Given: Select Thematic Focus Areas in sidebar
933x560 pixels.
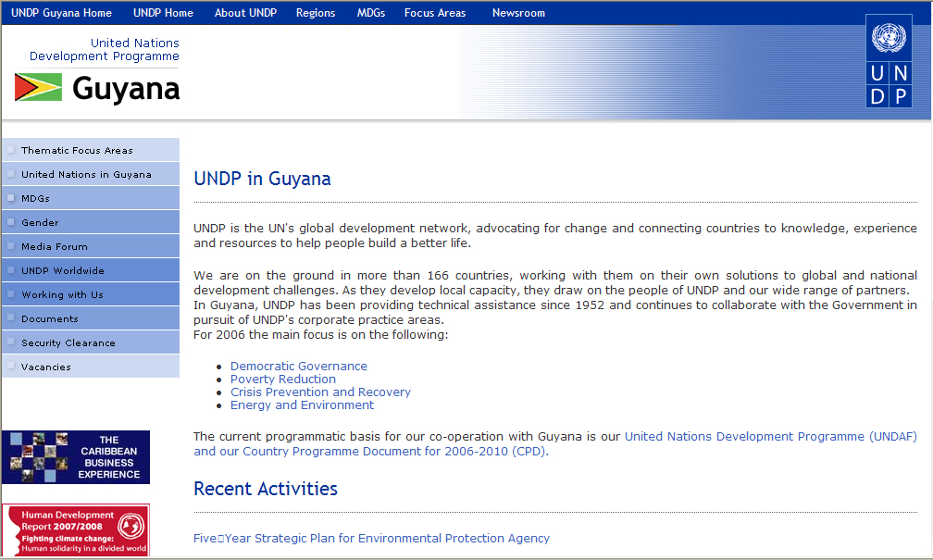Looking at the screenshot, I should pyautogui.click(x=77, y=150).
